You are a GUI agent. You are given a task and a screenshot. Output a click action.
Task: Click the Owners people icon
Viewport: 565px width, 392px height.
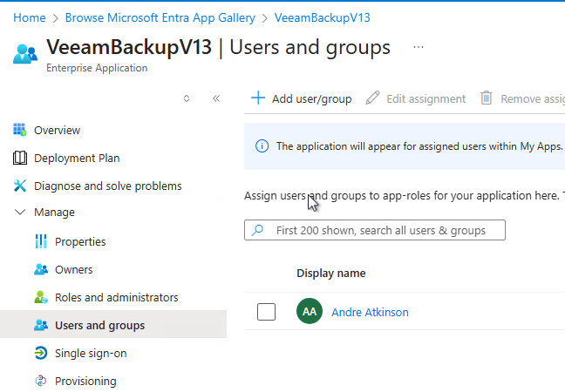(x=40, y=269)
